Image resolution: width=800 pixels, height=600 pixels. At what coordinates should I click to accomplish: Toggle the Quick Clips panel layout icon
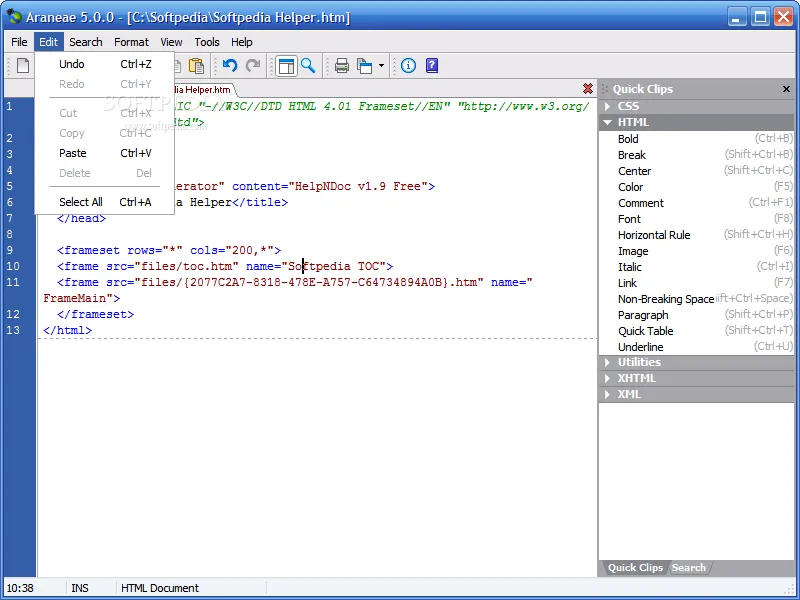click(286, 66)
